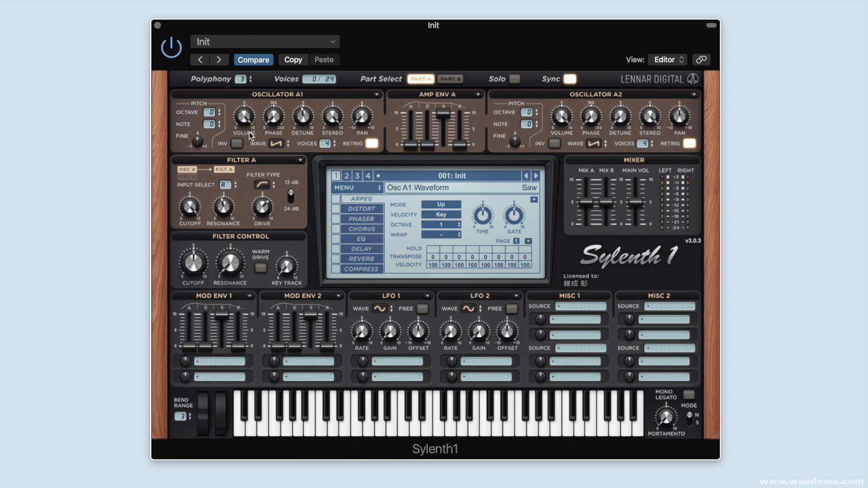Toggle Oscillator A1 Retrig button

click(x=372, y=144)
